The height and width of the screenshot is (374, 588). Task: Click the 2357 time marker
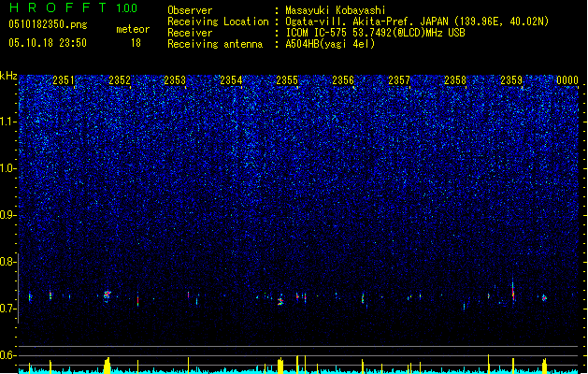(x=399, y=80)
